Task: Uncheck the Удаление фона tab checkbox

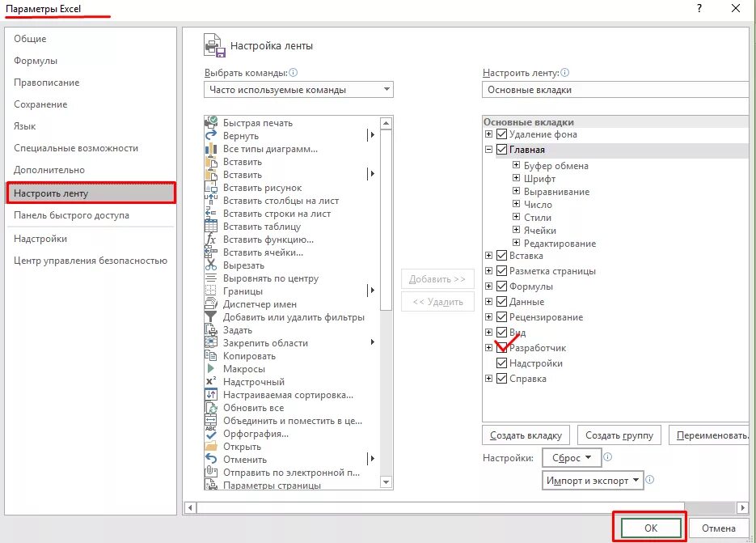Action: pyautogui.click(x=501, y=134)
